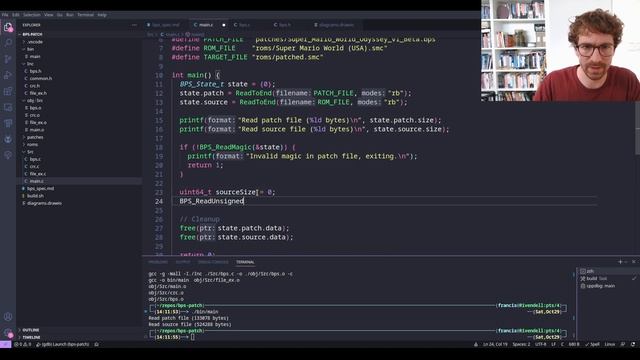Open bps.o in the file tree
This screenshot has height=360, width=640.
point(80,108)
